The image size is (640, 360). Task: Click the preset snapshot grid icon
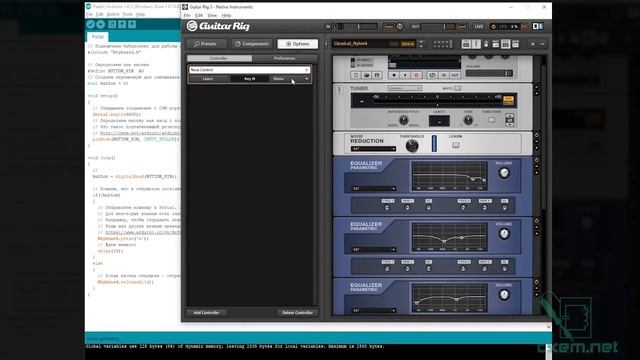click(x=442, y=44)
